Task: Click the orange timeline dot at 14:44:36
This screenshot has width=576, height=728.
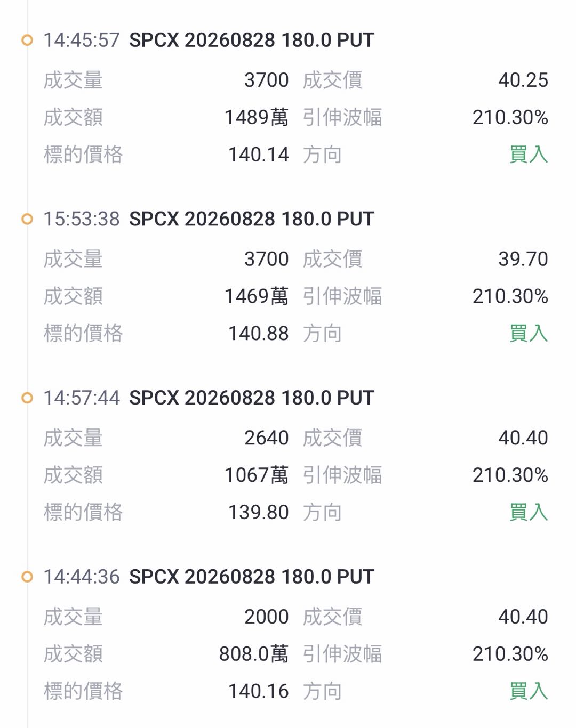Action: pyautogui.click(x=27, y=577)
